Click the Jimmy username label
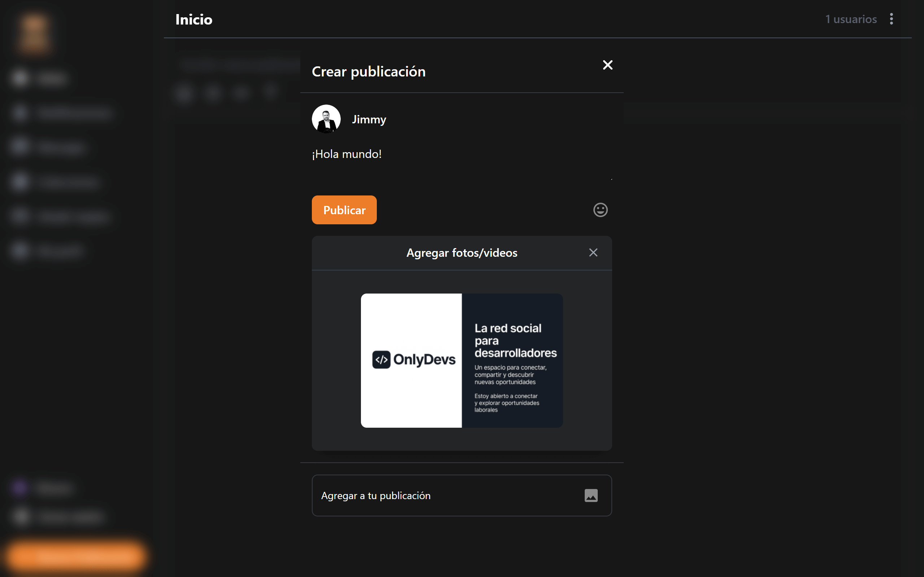This screenshot has height=577, width=924. tap(369, 119)
